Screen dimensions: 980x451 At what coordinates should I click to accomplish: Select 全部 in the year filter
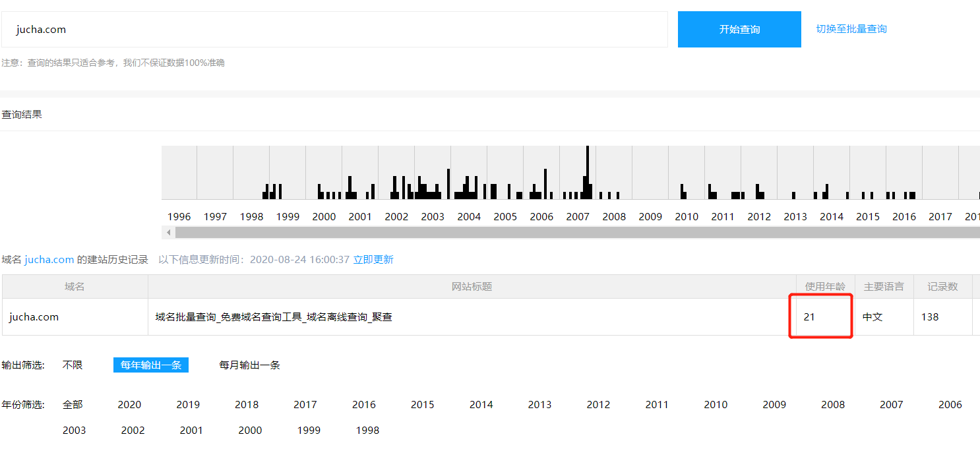tap(73, 405)
